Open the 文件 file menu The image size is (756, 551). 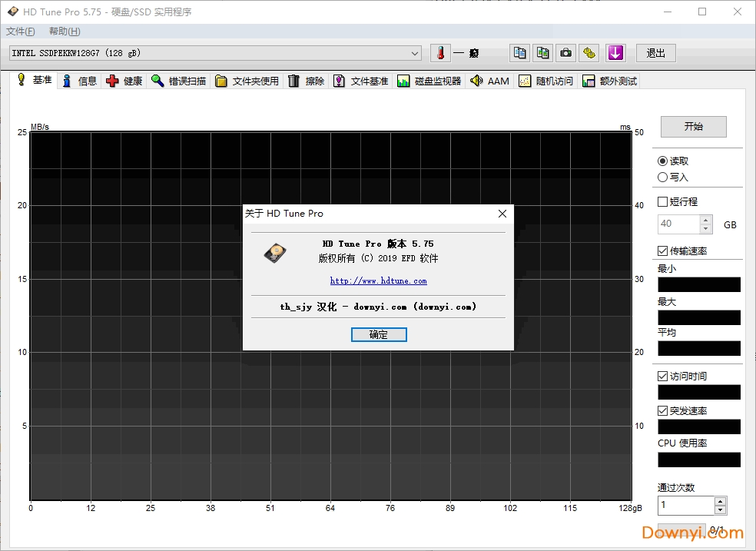pyautogui.click(x=20, y=32)
